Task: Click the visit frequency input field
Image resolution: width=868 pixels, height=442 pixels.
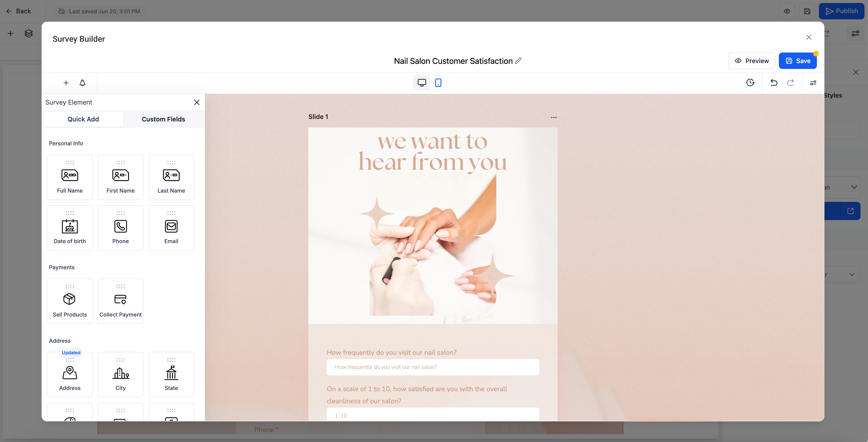Action: tap(433, 367)
